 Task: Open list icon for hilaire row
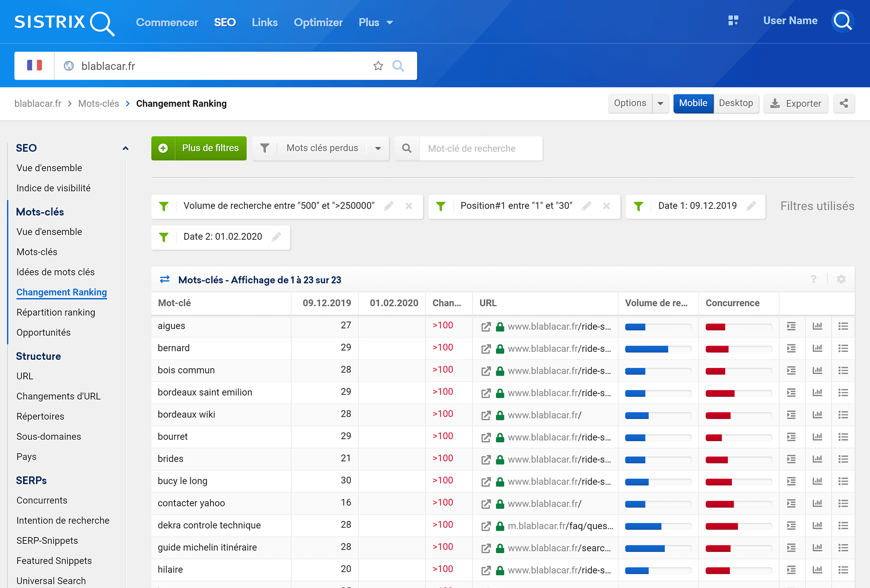click(843, 570)
